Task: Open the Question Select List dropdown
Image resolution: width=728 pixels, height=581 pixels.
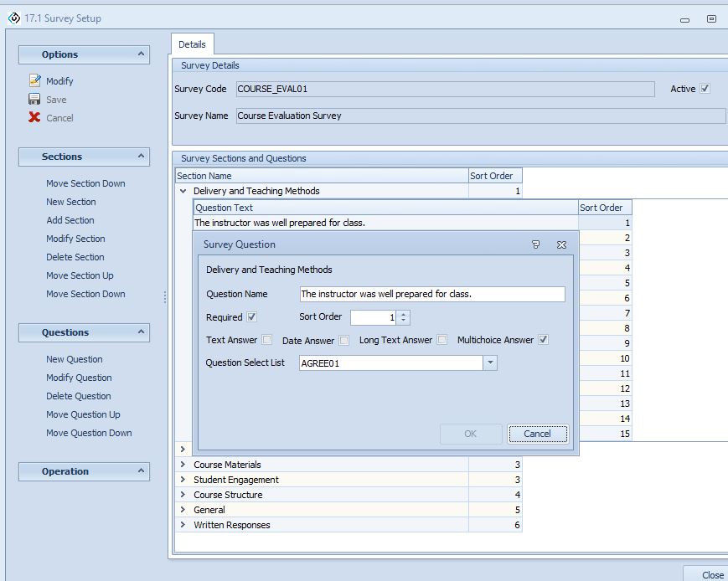Action: pos(491,363)
